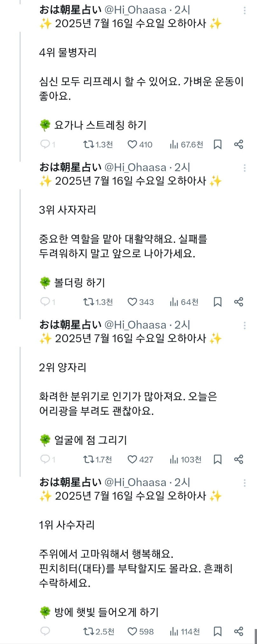View analytics of 3위 사자자리 post
The height and width of the screenshot is (644, 257).
click(174, 302)
